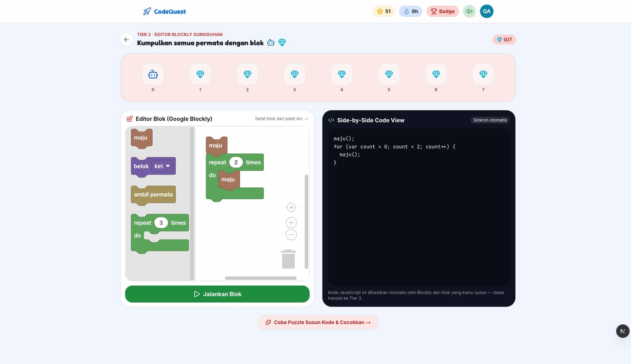631x364 pixels.
Task: Click the palette flyout scrollbar
Action: [192, 203]
